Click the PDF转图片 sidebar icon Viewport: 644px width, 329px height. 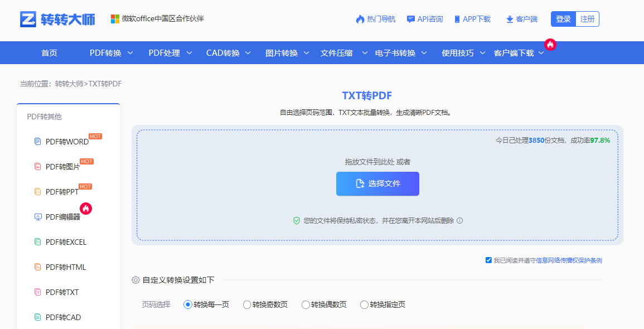pyautogui.click(x=38, y=167)
